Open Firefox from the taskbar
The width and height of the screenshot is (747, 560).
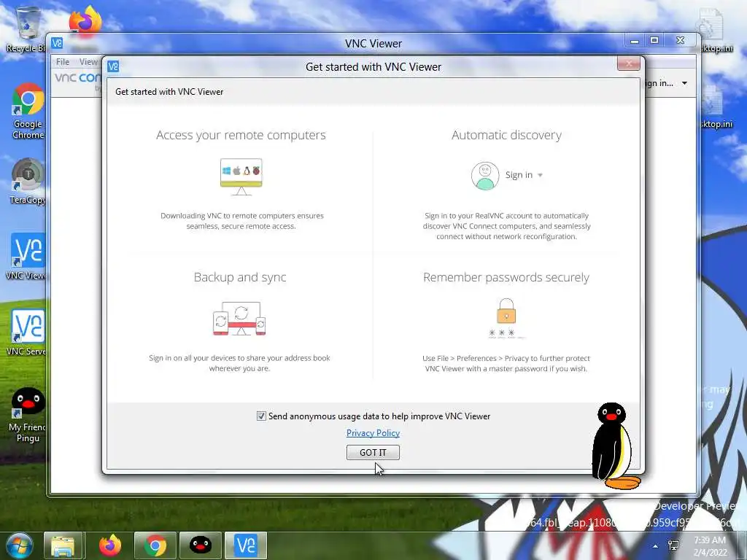110,545
